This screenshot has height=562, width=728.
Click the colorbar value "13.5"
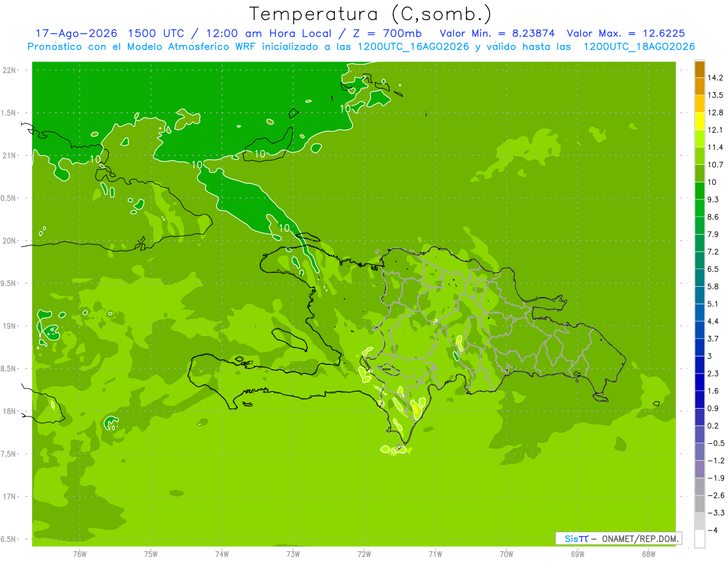point(715,95)
